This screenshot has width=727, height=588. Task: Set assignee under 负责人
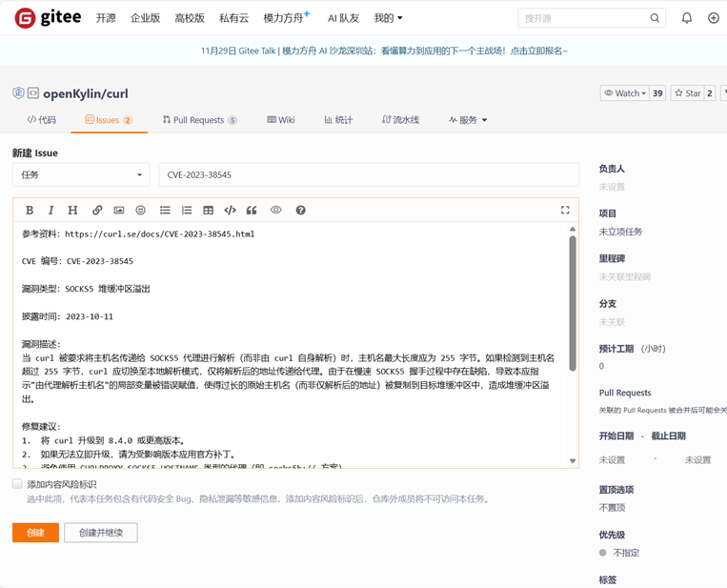tap(612, 187)
